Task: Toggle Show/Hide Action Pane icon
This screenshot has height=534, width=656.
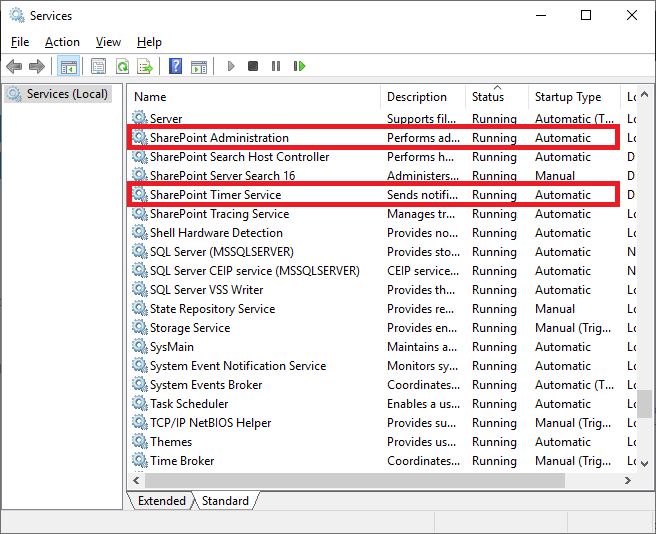Action: click(199, 66)
